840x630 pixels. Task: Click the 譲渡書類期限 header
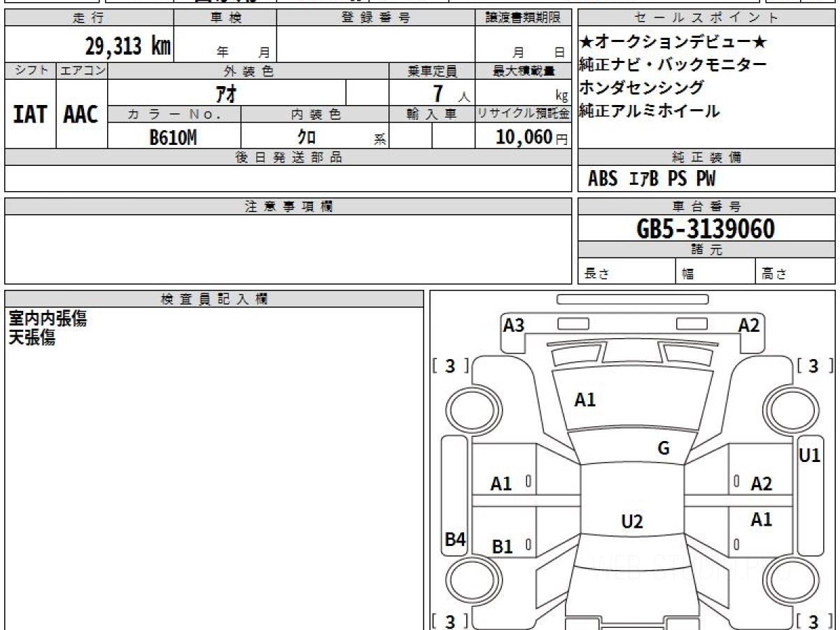523,18
